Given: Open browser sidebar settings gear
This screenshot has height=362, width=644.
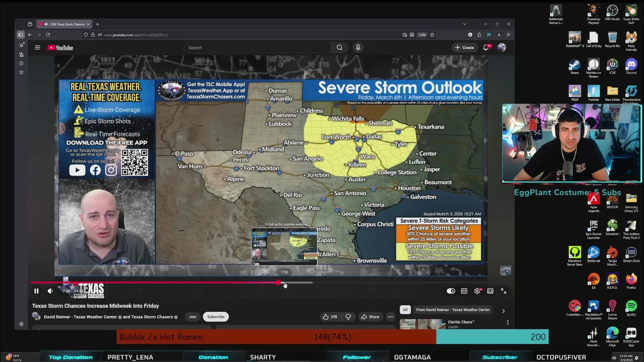Looking at the screenshot, I should 21,324.
